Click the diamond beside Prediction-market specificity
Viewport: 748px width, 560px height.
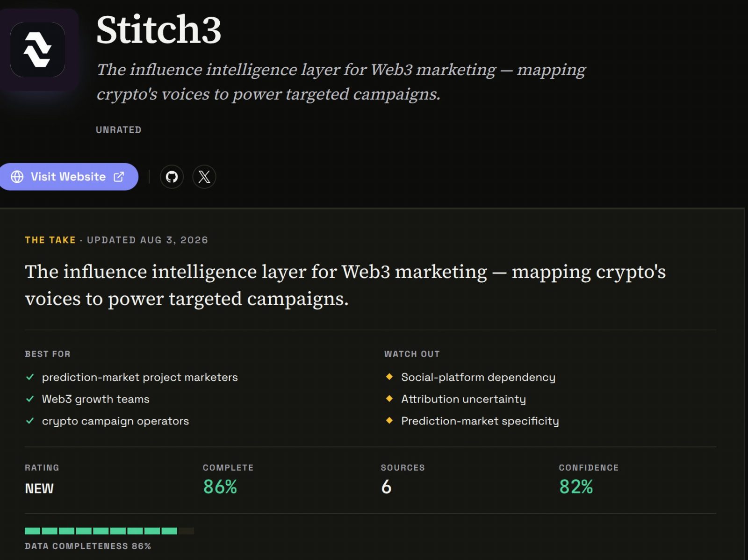click(389, 420)
